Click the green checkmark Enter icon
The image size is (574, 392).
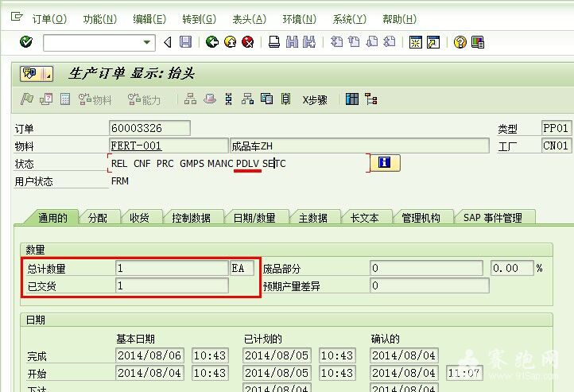click(x=26, y=42)
